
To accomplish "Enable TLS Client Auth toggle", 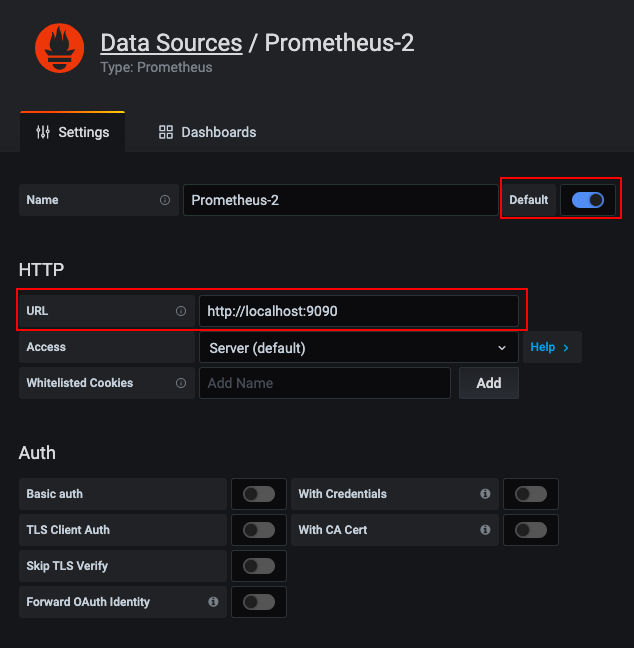I will tap(259, 530).
